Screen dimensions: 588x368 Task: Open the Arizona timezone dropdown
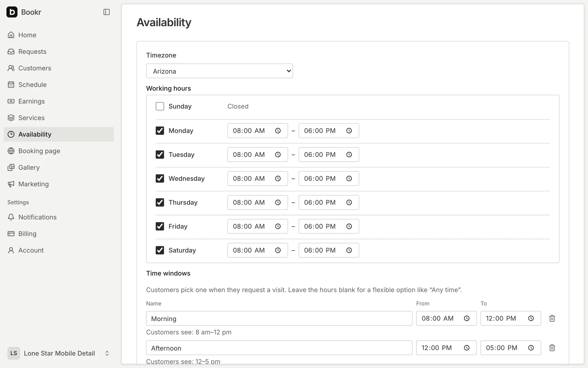[x=219, y=71]
